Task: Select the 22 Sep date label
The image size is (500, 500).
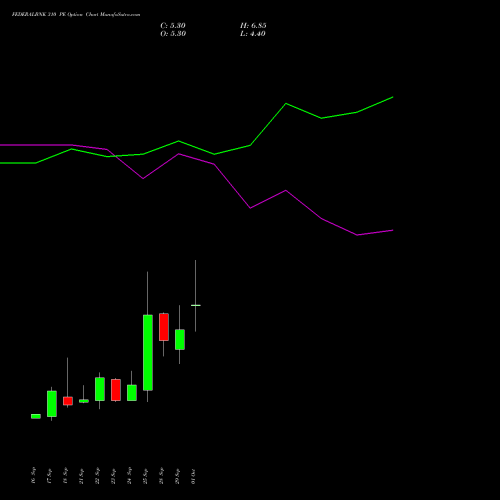Action: pos(97,475)
